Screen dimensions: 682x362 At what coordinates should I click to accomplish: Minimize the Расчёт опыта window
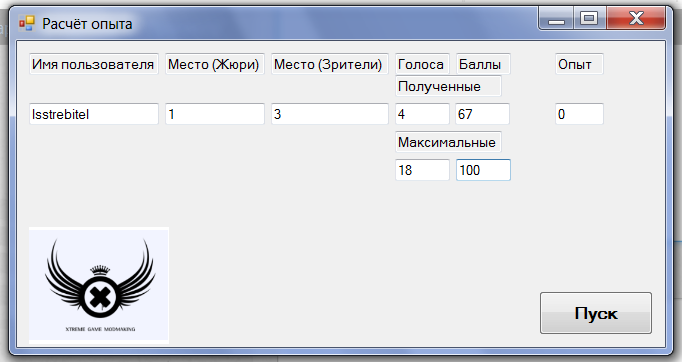click(556, 19)
